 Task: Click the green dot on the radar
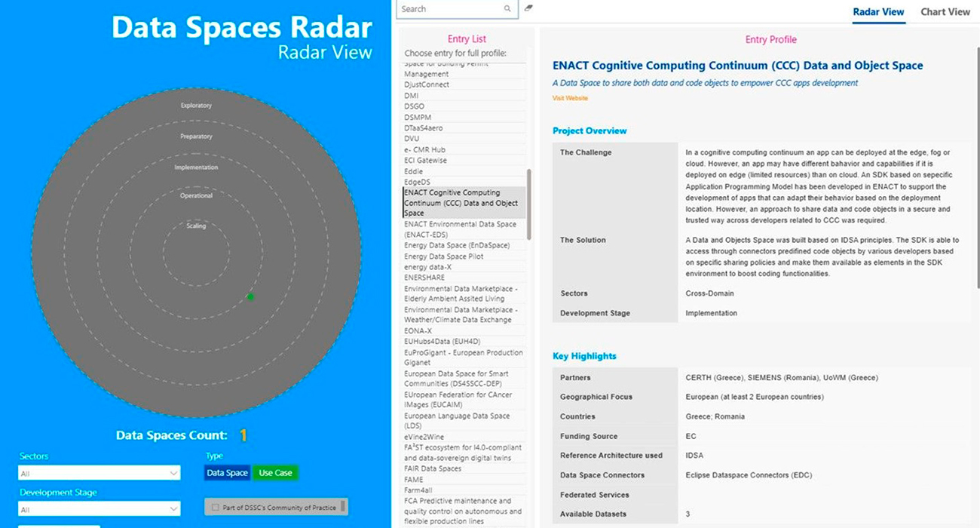250,297
